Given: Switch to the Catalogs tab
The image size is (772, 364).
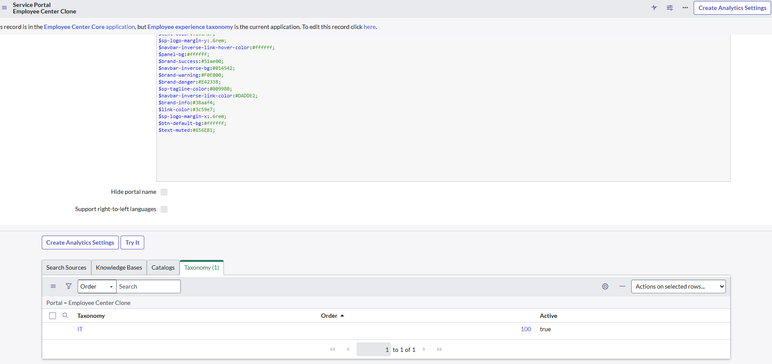Looking at the screenshot, I should [x=163, y=267].
